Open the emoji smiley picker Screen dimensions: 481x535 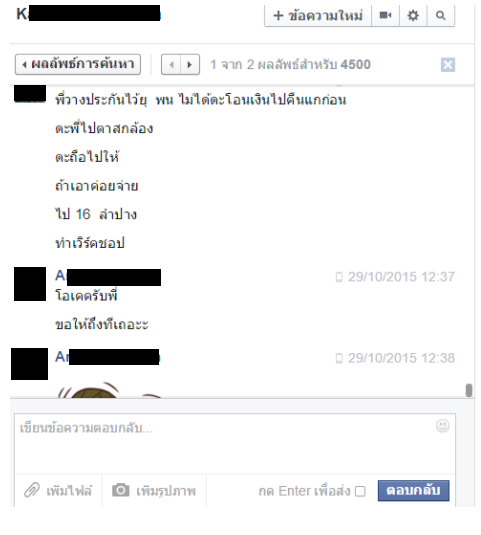442,425
